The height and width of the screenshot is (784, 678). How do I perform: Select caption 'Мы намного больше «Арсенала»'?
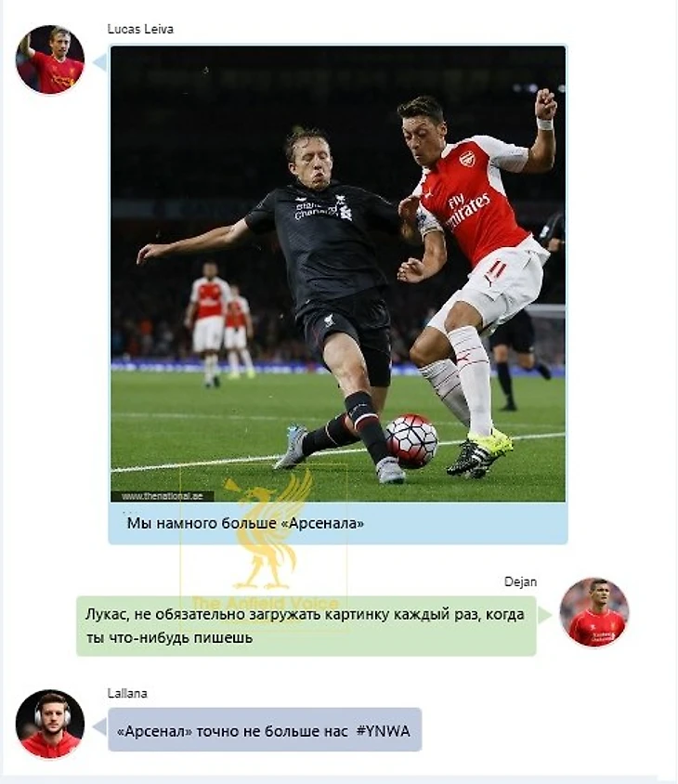245,523
